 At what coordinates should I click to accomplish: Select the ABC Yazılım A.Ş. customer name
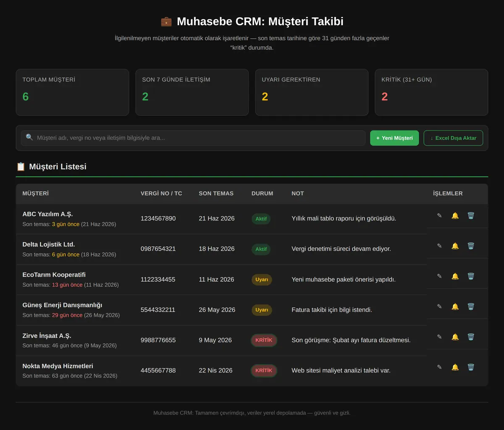[47, 214]
